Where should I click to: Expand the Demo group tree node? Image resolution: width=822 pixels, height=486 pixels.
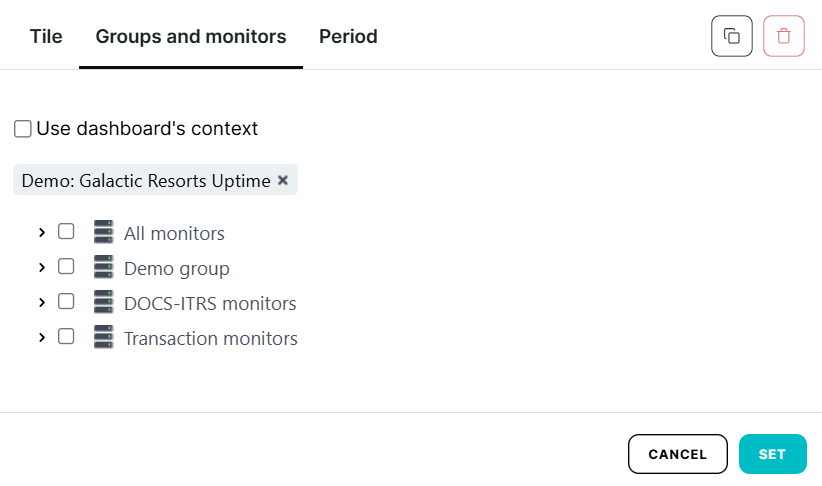tap(42, 268)
